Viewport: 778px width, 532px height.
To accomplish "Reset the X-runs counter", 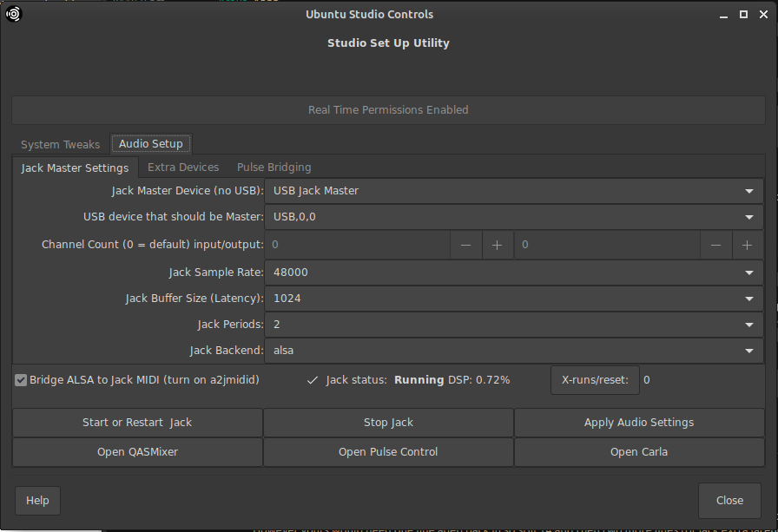I will click(595, 380).
